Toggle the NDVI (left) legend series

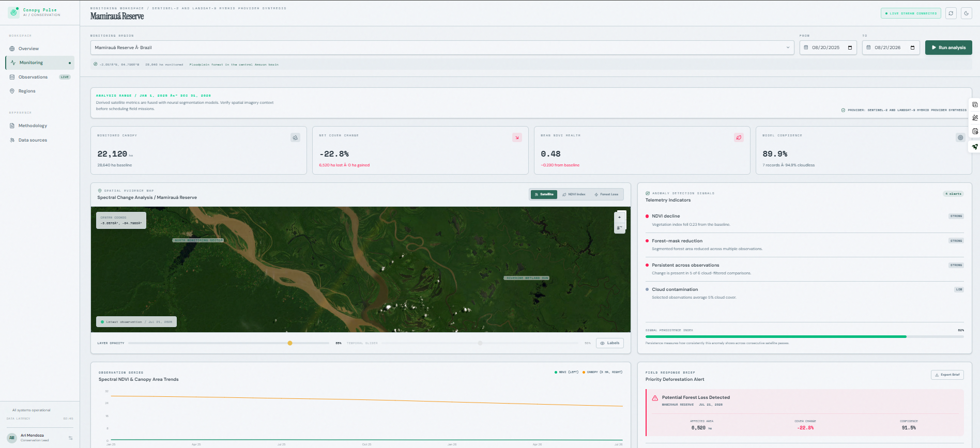(566, 372)
